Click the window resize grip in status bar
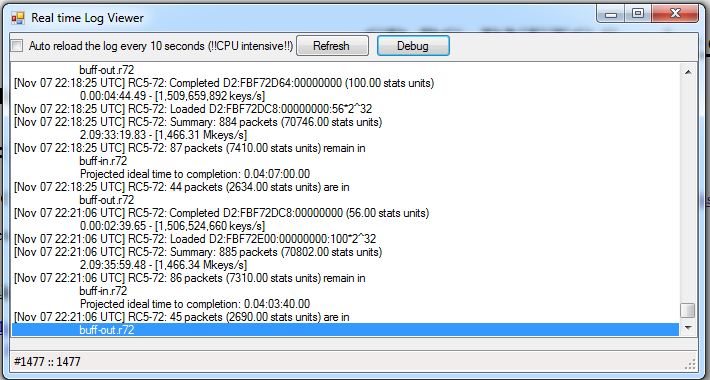 pos(691,364)
